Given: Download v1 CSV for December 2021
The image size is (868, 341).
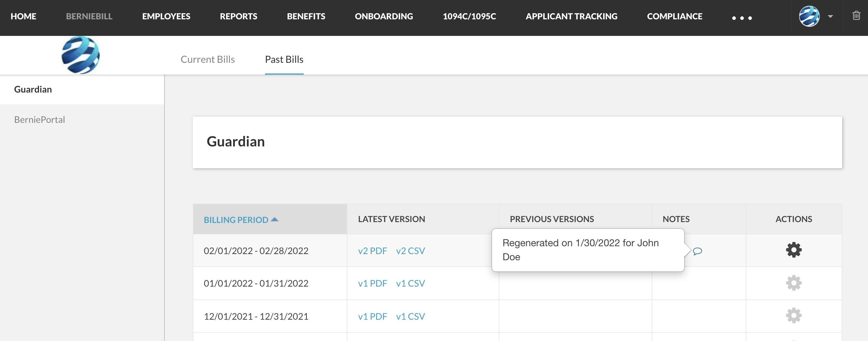Looking at the screenshot, I should (410, 316).
